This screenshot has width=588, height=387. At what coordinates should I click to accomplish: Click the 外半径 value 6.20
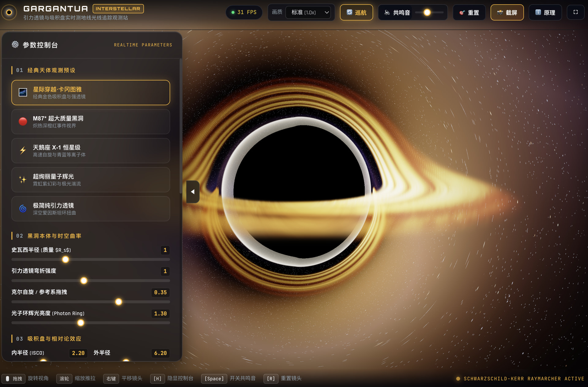point(160,353)
